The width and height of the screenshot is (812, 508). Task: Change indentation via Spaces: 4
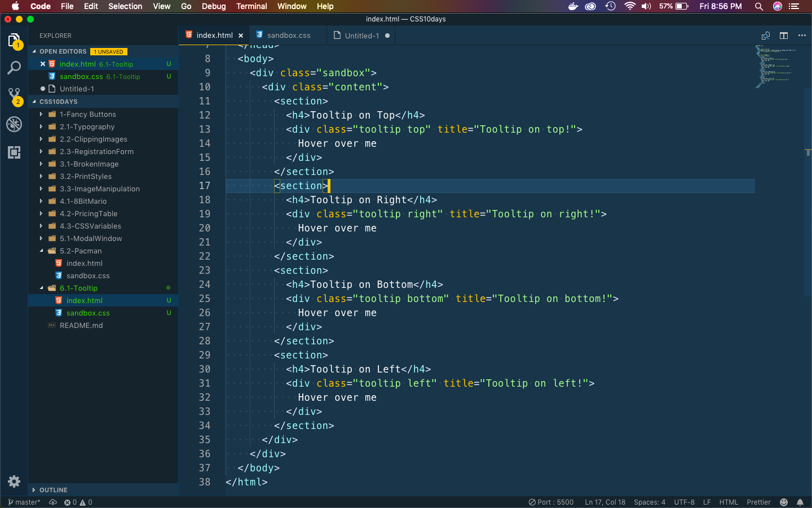[650, 502]
